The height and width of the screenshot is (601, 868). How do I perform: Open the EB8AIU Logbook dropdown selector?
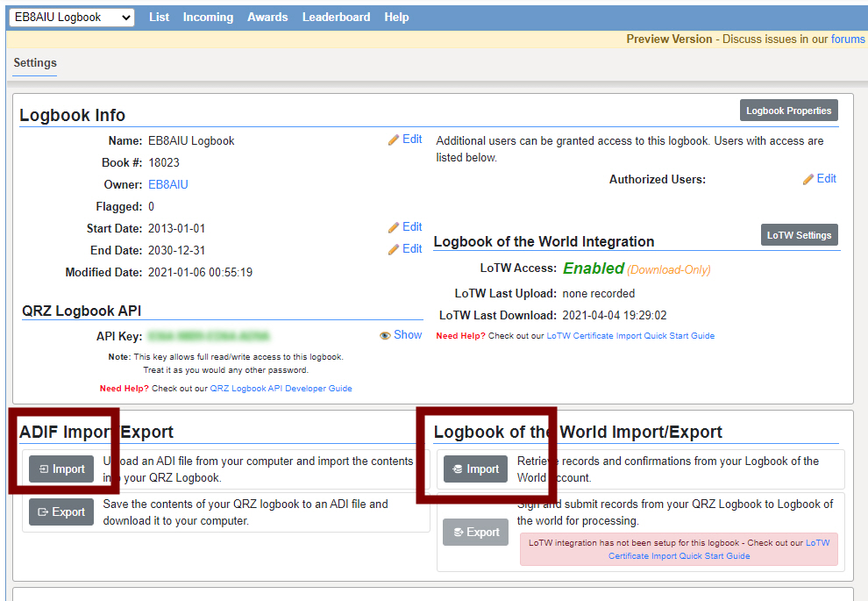click(71, 18)
